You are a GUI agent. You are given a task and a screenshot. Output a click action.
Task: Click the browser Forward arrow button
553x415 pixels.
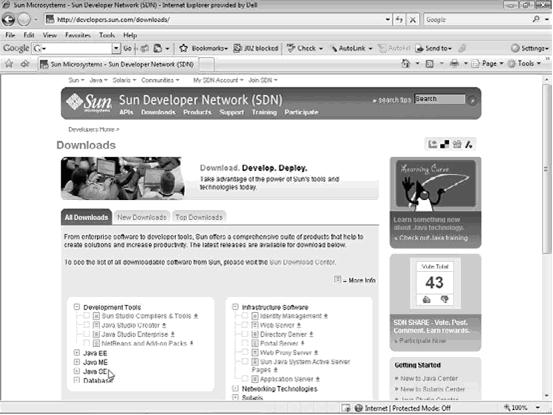(24, 19)
